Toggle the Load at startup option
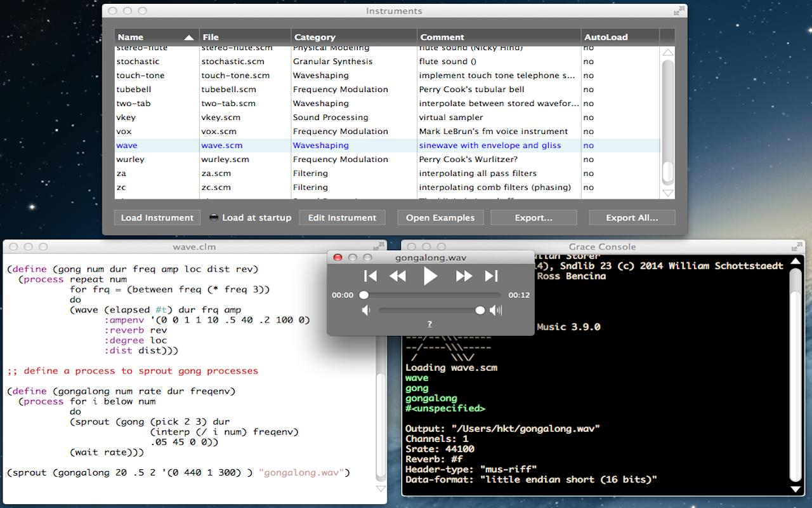812x508 pixels. pos(214,218)
